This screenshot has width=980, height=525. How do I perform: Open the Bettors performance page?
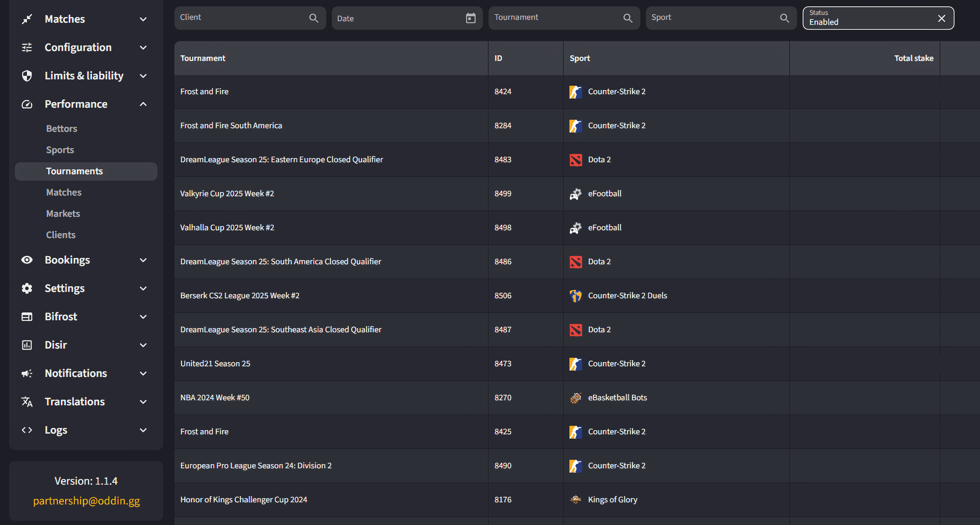point(62,129)
